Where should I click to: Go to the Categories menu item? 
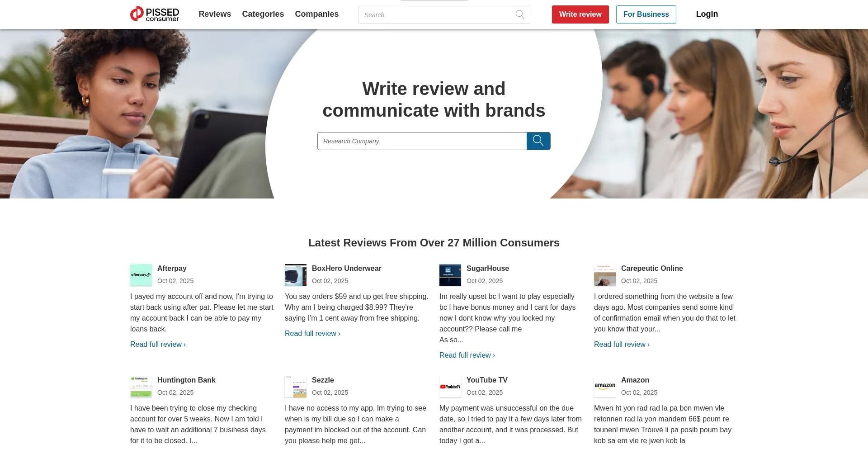pos(263,14)
